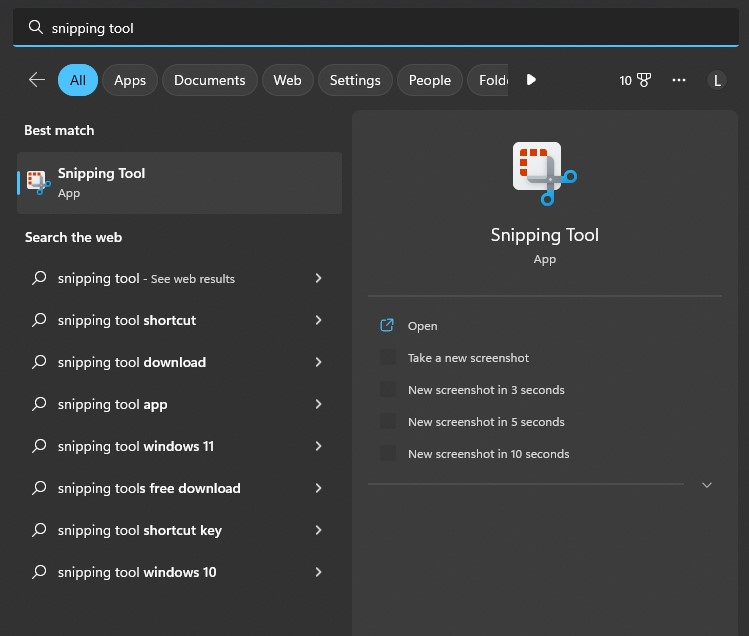This screenshot has width=749, height=636.
Task: Click 'snipping tool download' suggestion text
Action: pos(132,362)
